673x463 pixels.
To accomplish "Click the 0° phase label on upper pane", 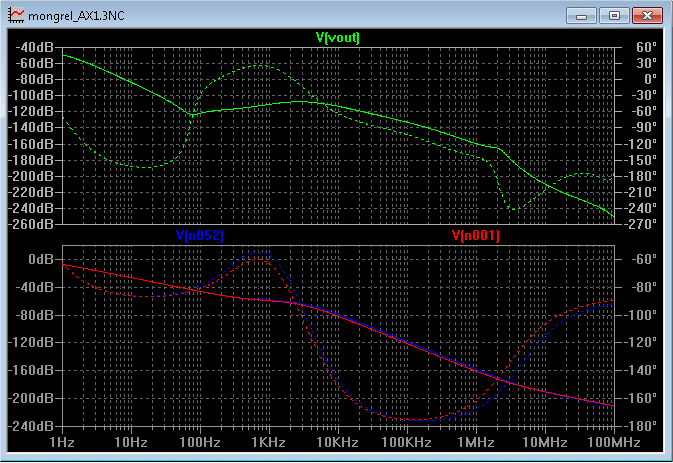I will pos(650,79).
